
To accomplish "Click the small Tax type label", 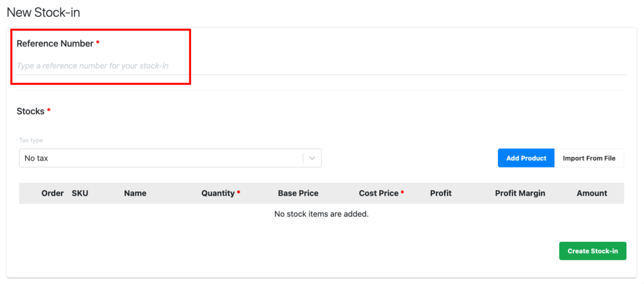I will pyautogui.click(x=31, y=140).
